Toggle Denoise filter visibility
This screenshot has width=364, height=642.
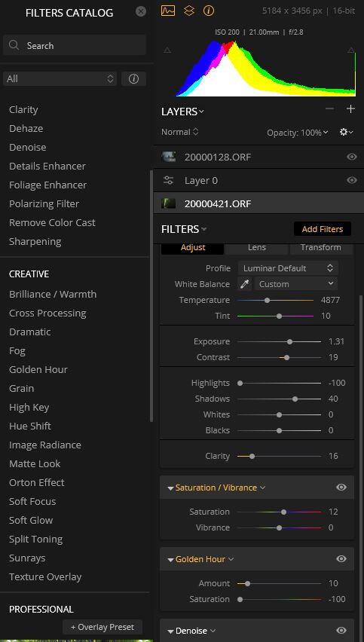[341, 631]
